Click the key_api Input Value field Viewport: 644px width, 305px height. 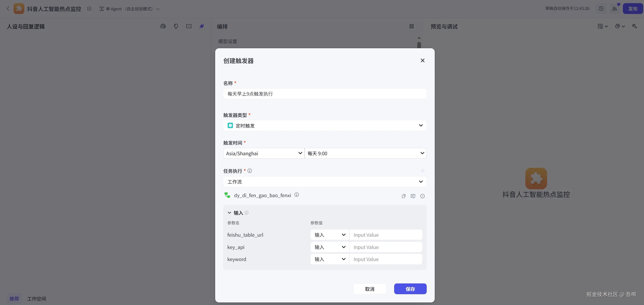(386, 247)
